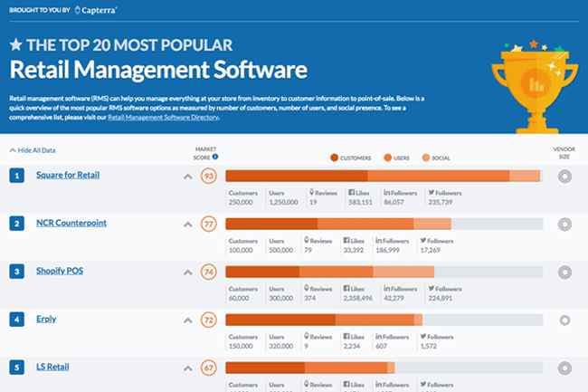
Task: Open the Square for Retail link
Action: click(x=68, y=175)
